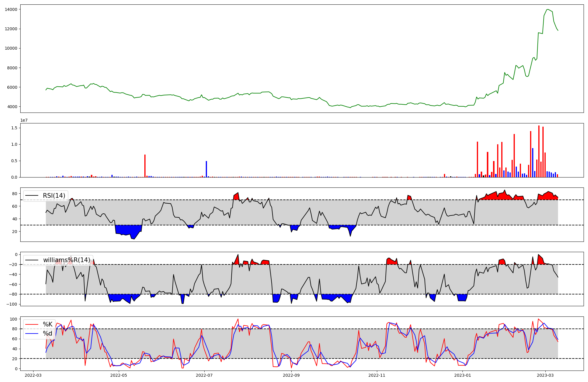The width and height of the screenshot is (588, 382).
Task: Click the red %K legend line
Action: [32, 324]
